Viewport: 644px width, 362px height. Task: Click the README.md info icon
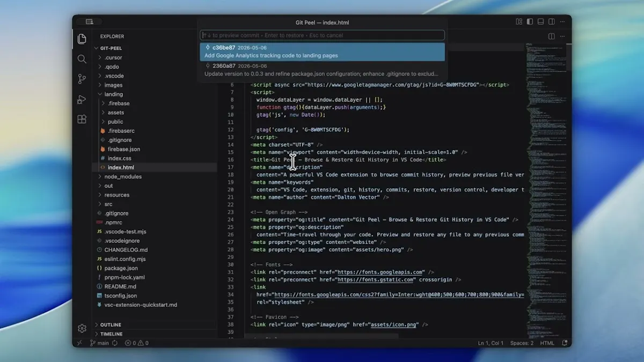tap(99, 286)
